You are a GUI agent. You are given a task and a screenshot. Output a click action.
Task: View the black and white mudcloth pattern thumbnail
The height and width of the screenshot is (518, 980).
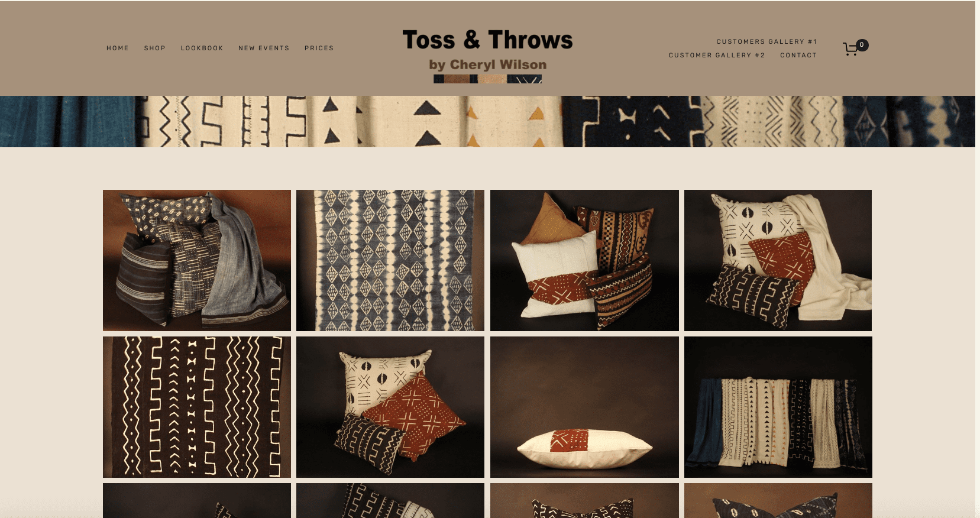(197, 407)
